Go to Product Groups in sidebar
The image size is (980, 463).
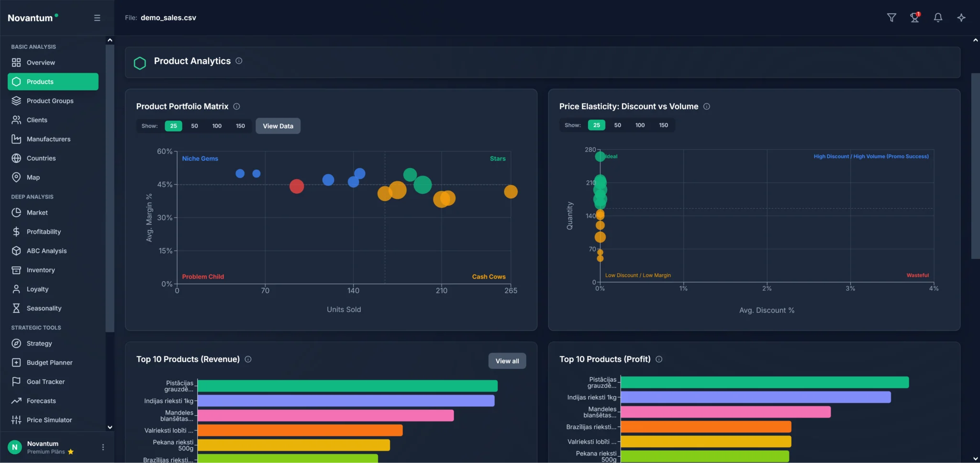(x=50, y=101)
